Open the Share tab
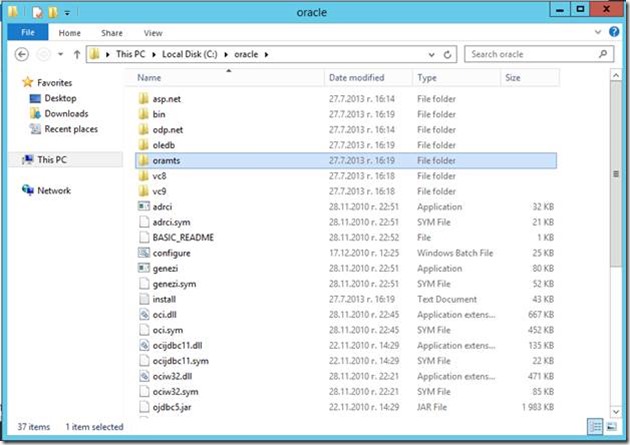This screenshot has width=630, height=445. pos(111,33)
